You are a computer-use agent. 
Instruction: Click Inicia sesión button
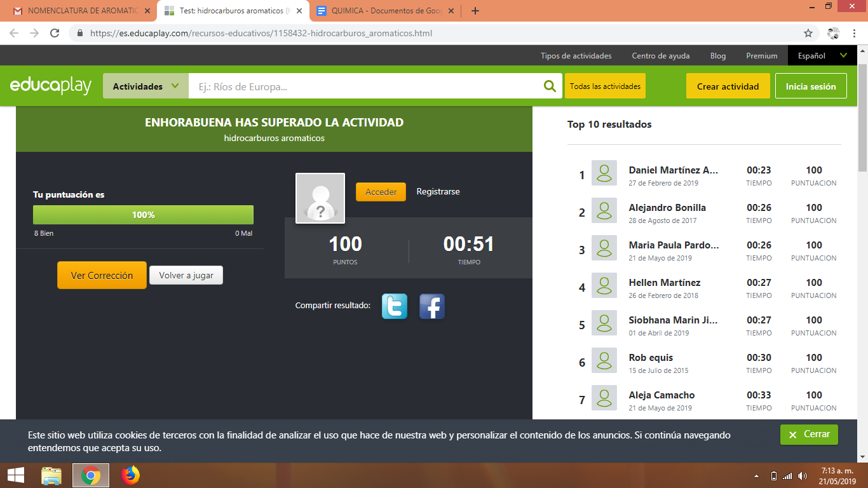tap(811, 86)
